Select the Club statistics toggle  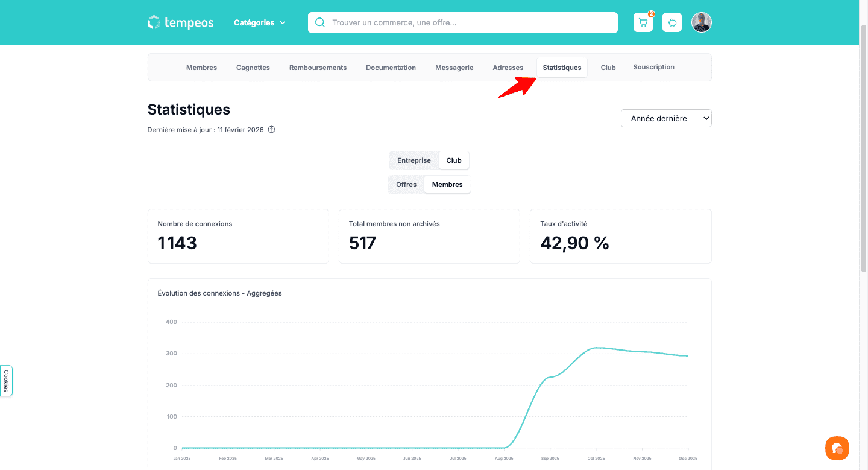[454, 160]
